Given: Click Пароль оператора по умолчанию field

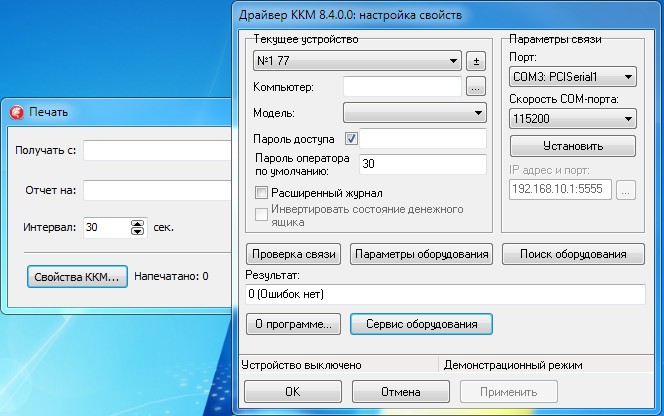Looking at the screenshot, I should (423, 164).
